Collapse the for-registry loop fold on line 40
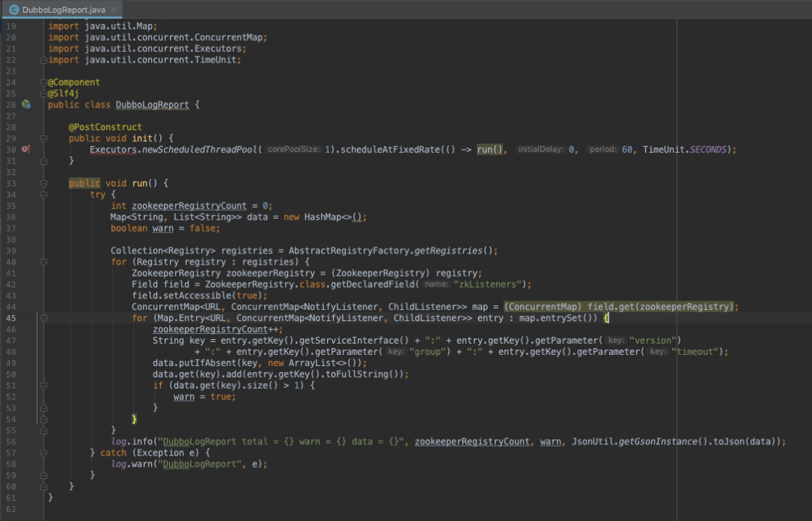Image resolution: width=812 pixels, height=521 pixels. point(44,262)
